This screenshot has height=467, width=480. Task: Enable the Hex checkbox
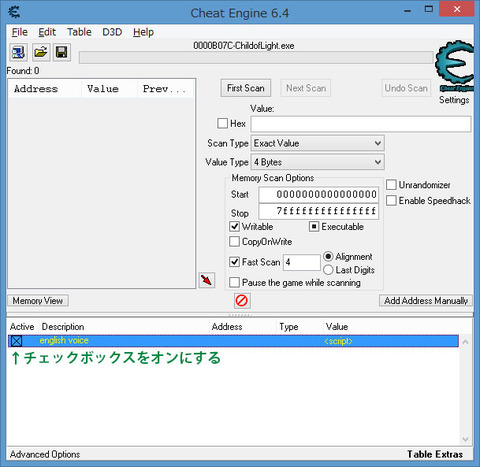coord(222,123)
